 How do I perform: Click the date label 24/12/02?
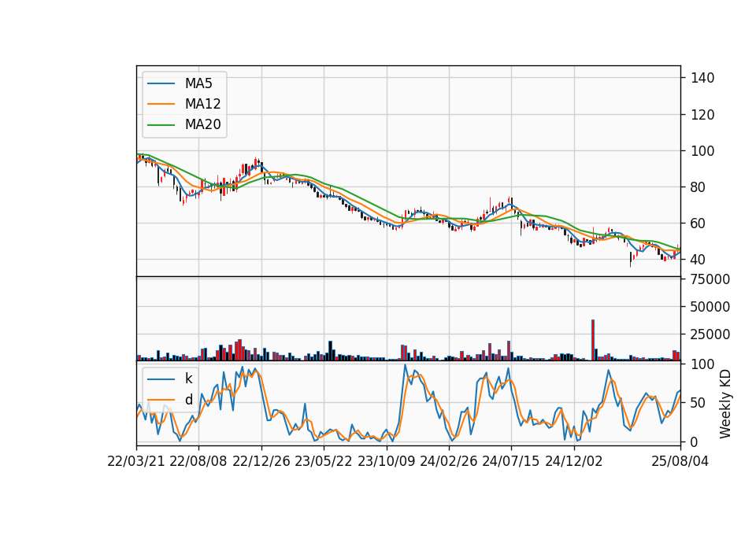coord(574,461)
